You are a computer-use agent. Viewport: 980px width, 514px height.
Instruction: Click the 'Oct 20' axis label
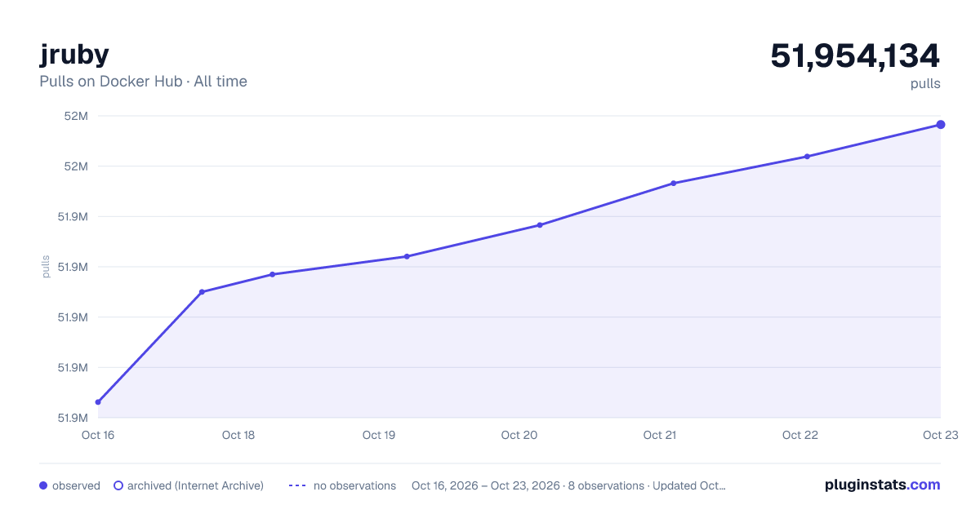pos(519,435)
